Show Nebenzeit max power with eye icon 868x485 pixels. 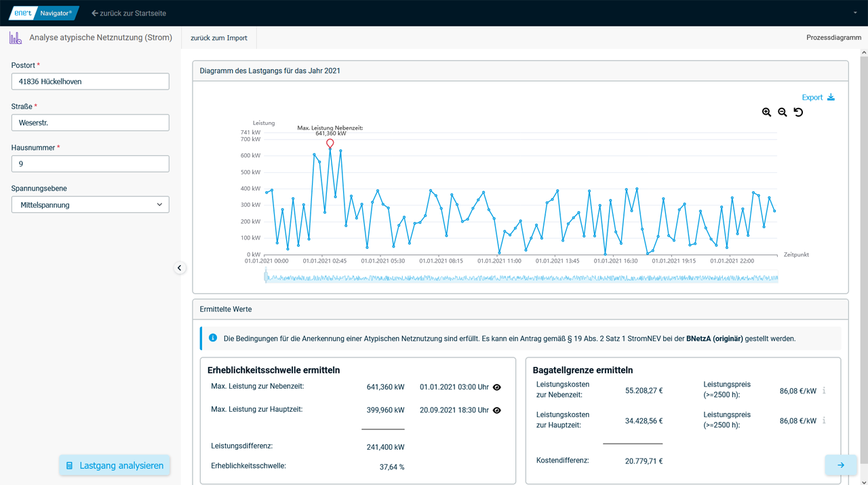click(497, 387)
